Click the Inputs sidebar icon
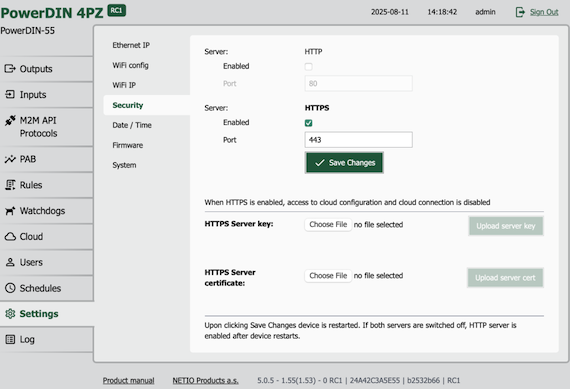The height and width of the screenshot is (389, 570). coord(10,95)
